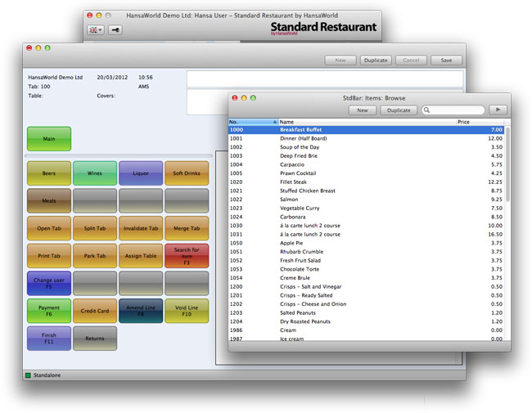532x413 pixels.
Task: Click Duplicate in the tab window toolbar
Action: (x=376, y=61)
